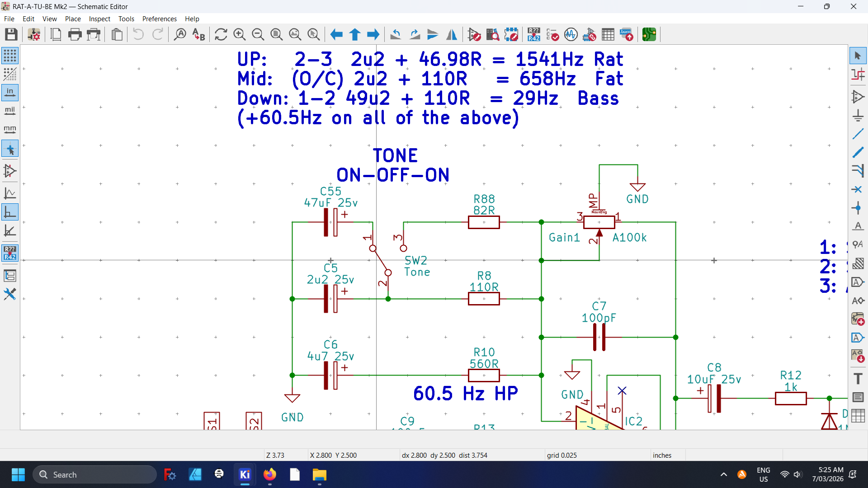The image size is (868, 488).
Task: Switch units to mils
Action: coord(10,111)
